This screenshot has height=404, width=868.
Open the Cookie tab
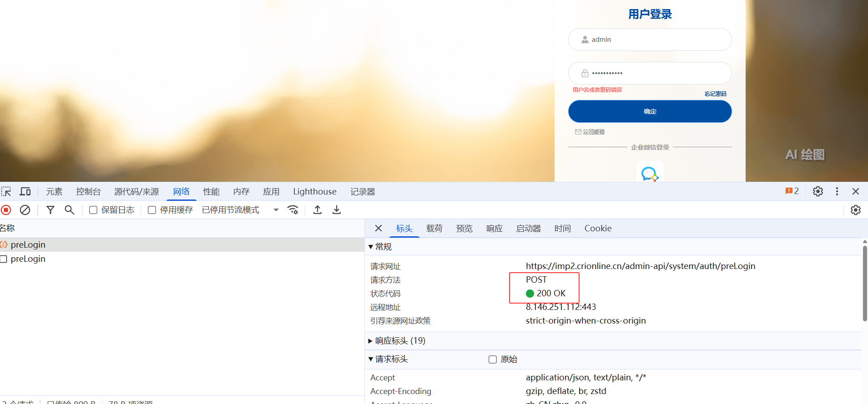click(598, 229)
